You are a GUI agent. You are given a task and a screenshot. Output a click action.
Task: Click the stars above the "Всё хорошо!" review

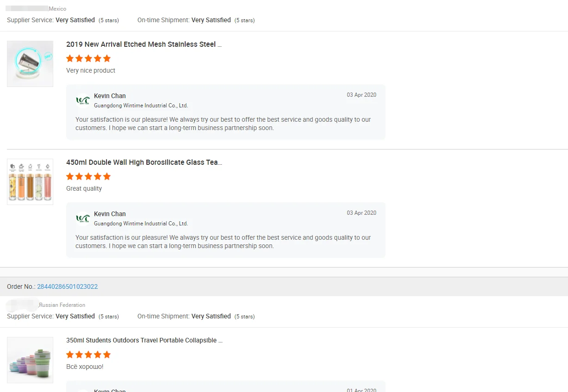(88, 355)
